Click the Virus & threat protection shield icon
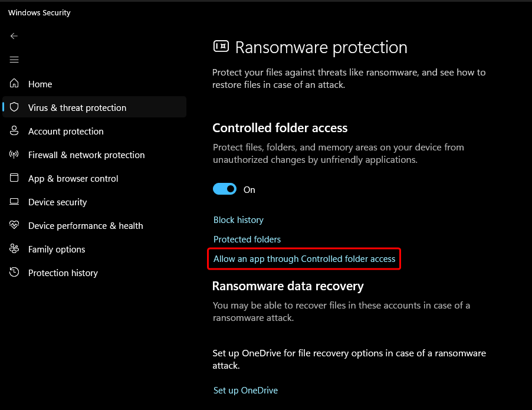This screenshot has height=410, width=532. pyautogui.click(x=14, y=107)
